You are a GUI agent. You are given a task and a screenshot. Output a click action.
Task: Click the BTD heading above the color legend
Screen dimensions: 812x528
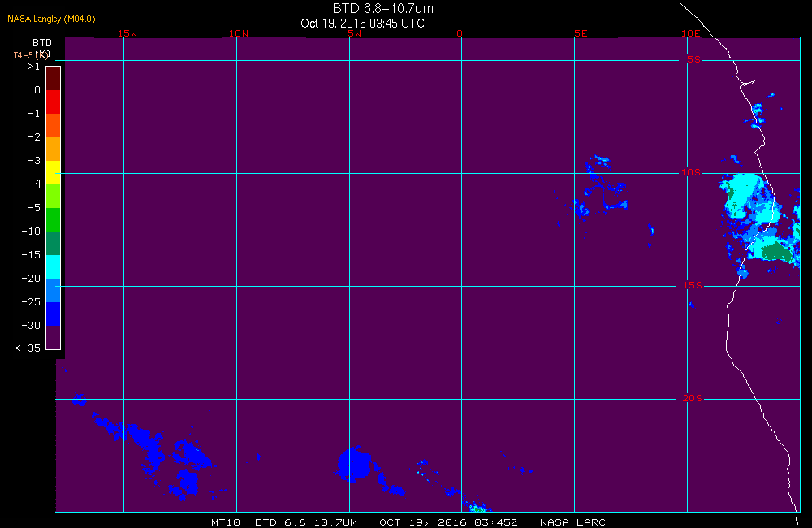[x=42, y=43]
